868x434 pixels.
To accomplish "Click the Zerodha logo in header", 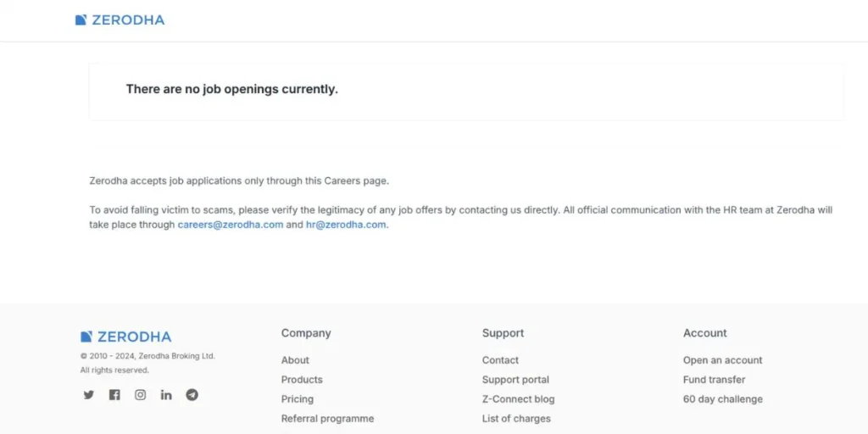I will pos(120,20).
